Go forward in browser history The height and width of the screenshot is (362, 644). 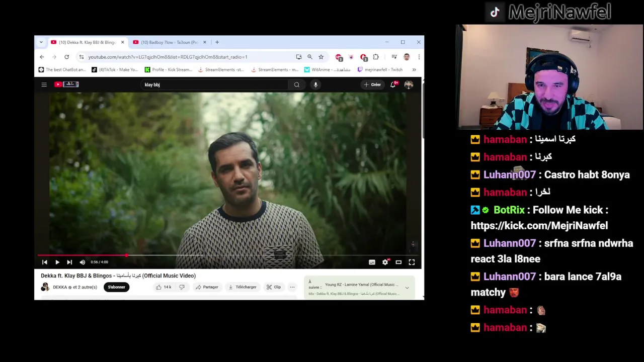(x=54, y=57)
